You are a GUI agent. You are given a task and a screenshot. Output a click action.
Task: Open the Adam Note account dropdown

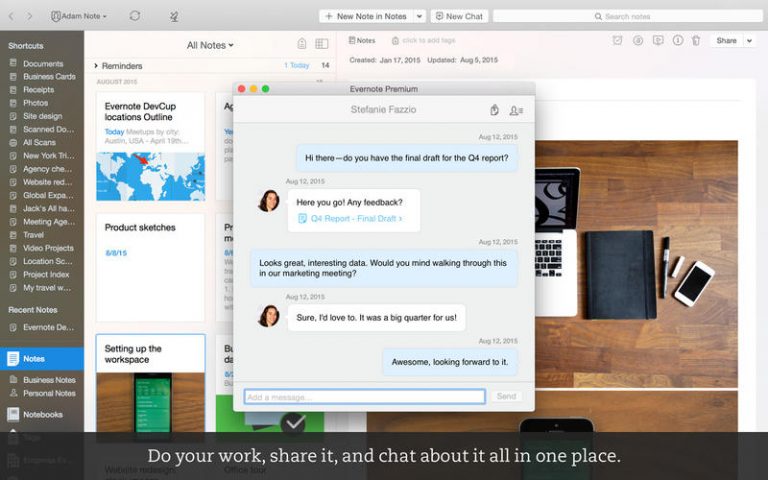[79, 16]
